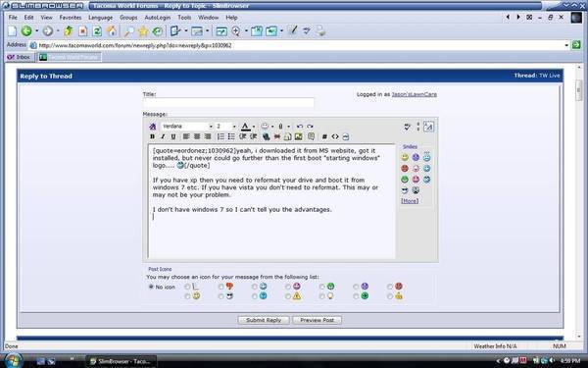The image size is (588, 368).
Task: Click the Submit Reply button
Action: (264, 320)
